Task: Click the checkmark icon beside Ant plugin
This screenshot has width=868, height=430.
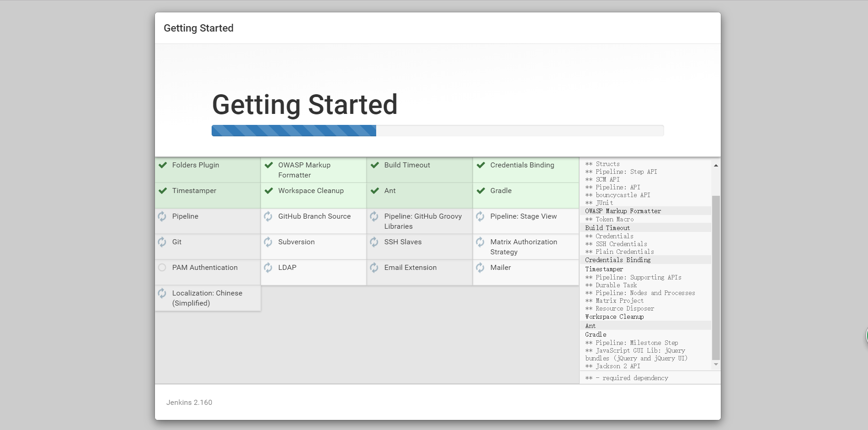Action: [x=375, y=191]
